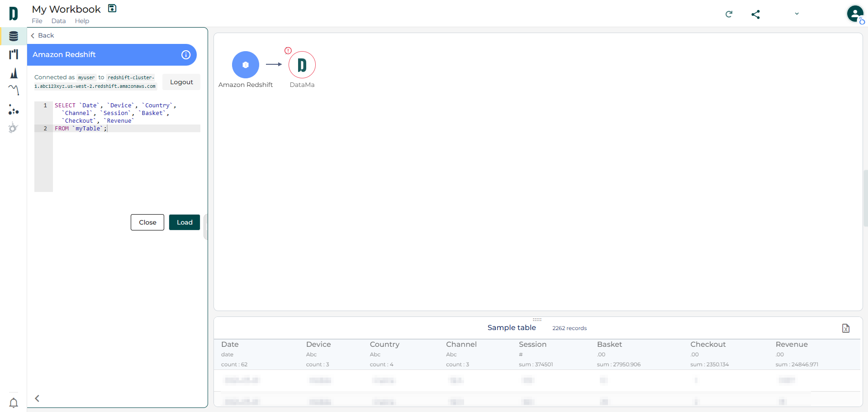Open the Data menu
This screenshot has width=868, height=412.
[x=58, y=21]
